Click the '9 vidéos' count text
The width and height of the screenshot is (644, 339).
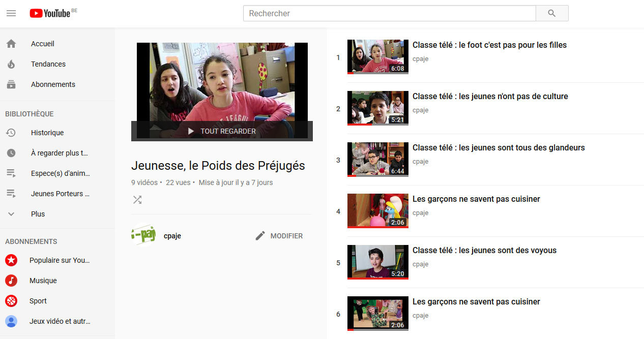[144, 182]
